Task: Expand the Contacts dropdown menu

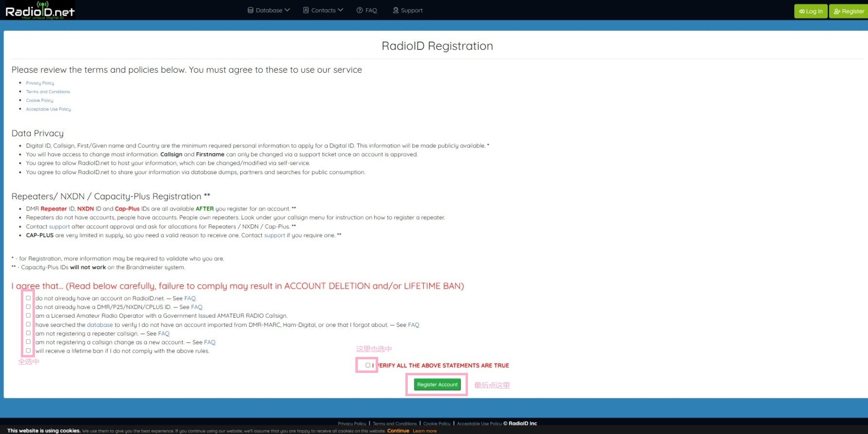Action: pos(323,10)
